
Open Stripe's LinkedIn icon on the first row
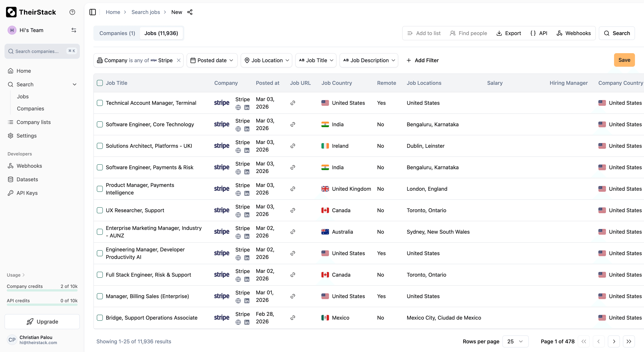(x=247, y=107)
